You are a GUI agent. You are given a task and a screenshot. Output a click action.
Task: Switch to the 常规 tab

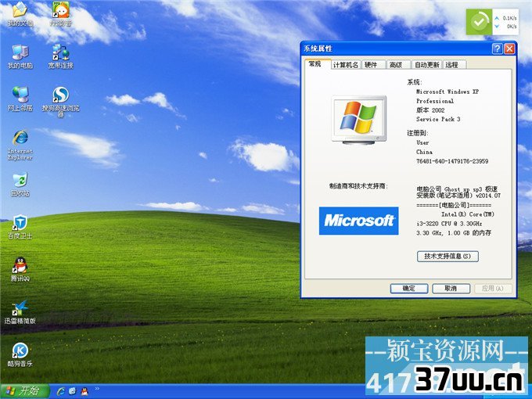click(317, 64)
